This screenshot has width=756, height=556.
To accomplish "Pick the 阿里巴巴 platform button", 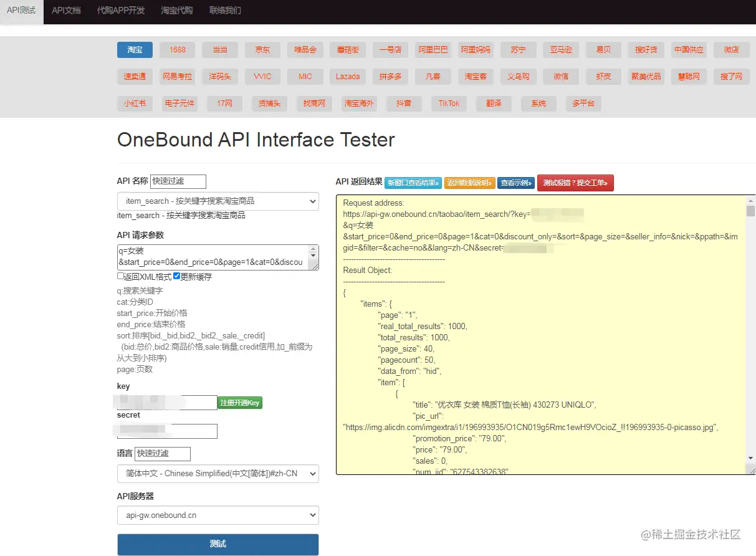I will click(433, 50).
